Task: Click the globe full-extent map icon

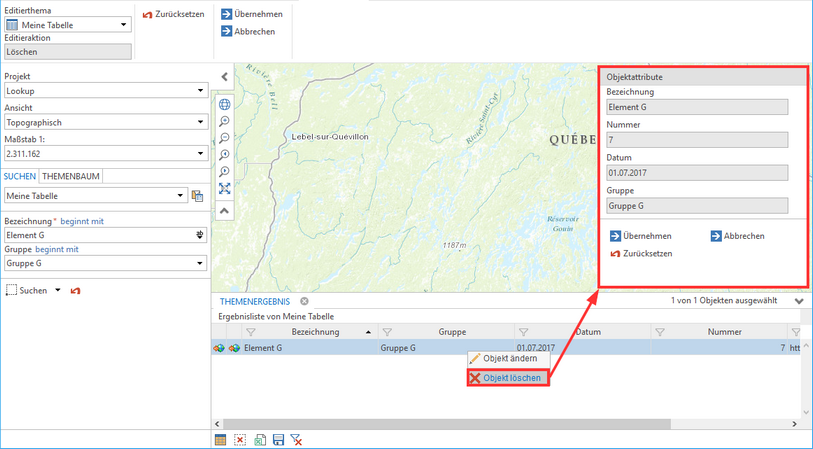Action: [x=224, y=104]
